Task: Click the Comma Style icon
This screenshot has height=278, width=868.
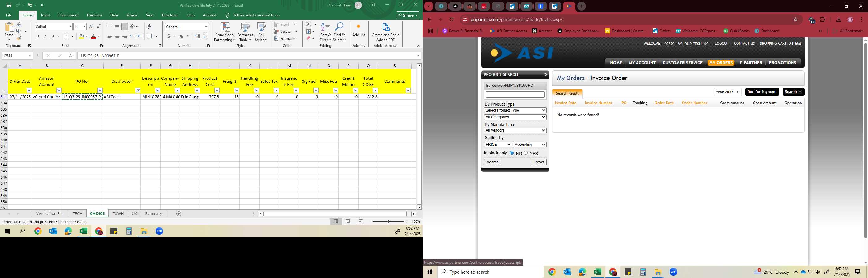Action: 188,36
